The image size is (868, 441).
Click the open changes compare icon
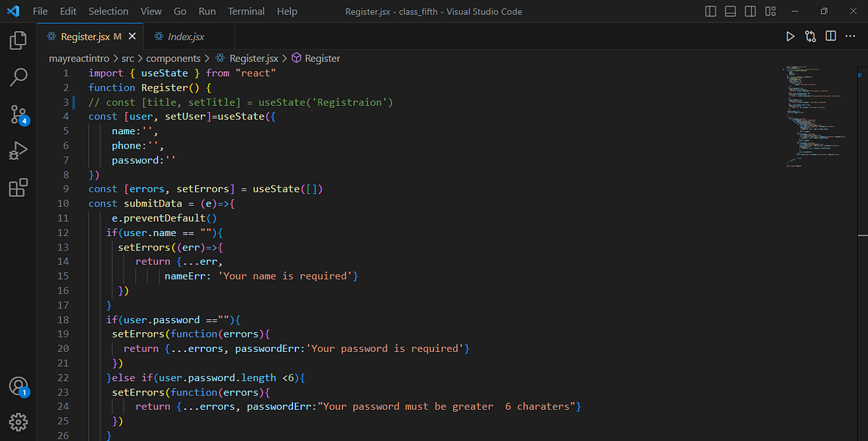pyautogui.click(x=810, y=35)
